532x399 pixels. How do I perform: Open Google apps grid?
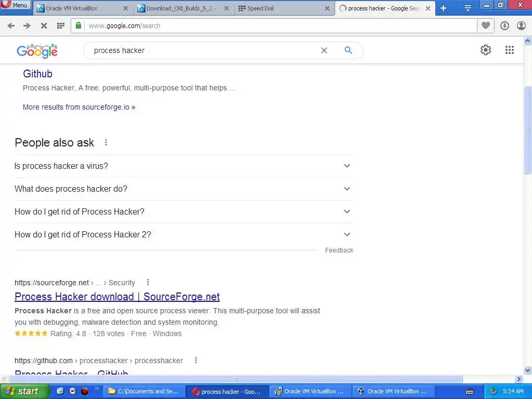point(510,50)
